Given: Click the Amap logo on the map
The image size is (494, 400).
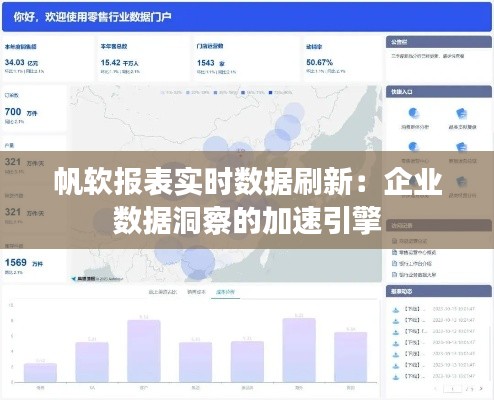Looking at the screenshot, I should [83, 279].
